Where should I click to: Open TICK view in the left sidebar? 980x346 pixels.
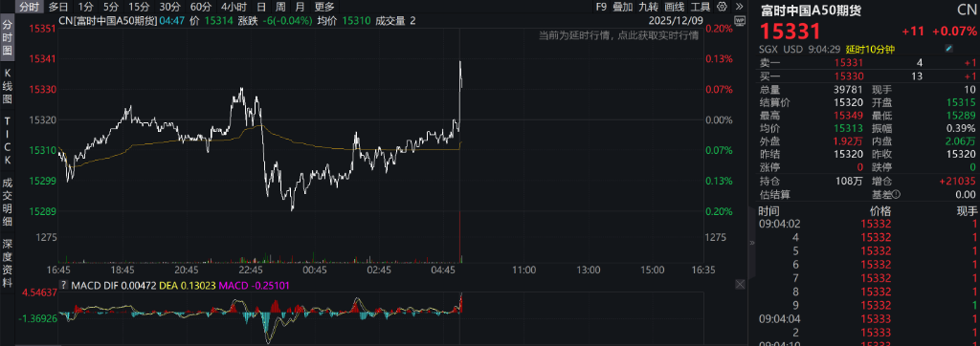tap(8, 141)
